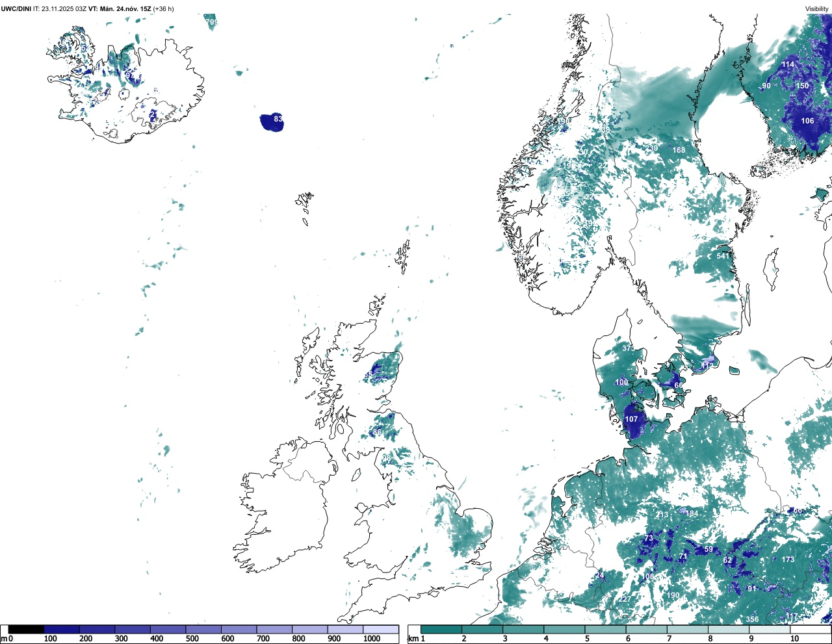The width and height of the screenshot is (832, 644).
Task: Click the '168' value over Sweden
Action: (x=679, y=150)
